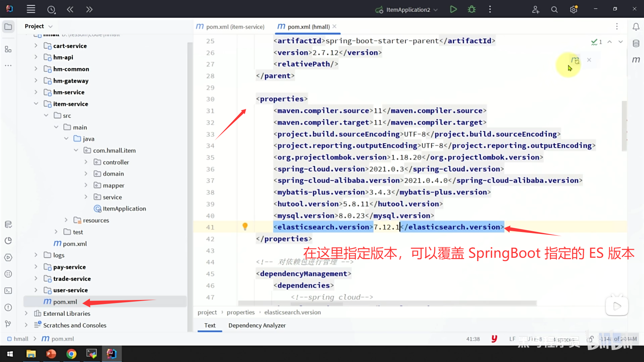Expand the External Libraries node
This screenshot has width=644, height=362.
coord(26,313)
